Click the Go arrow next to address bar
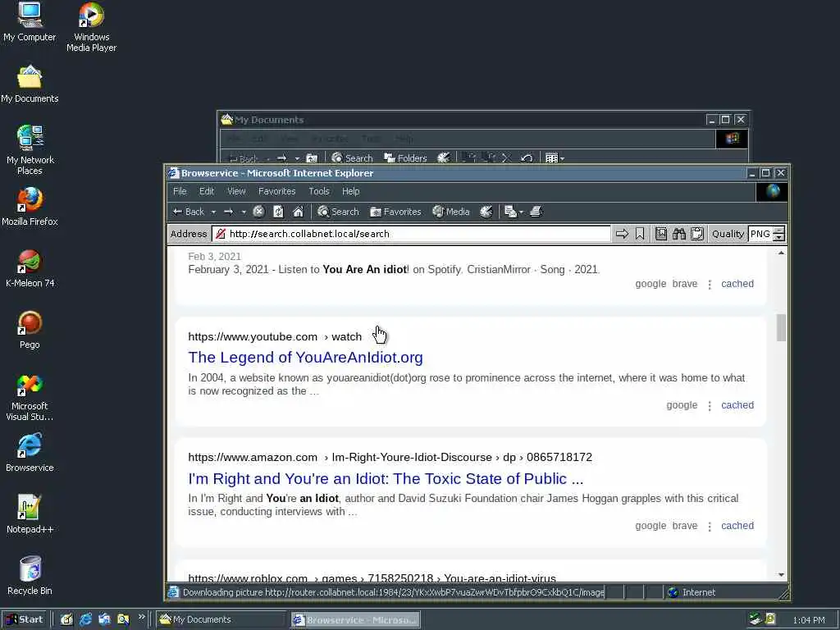Screen dimensions: 840x630 coord(622,234)
